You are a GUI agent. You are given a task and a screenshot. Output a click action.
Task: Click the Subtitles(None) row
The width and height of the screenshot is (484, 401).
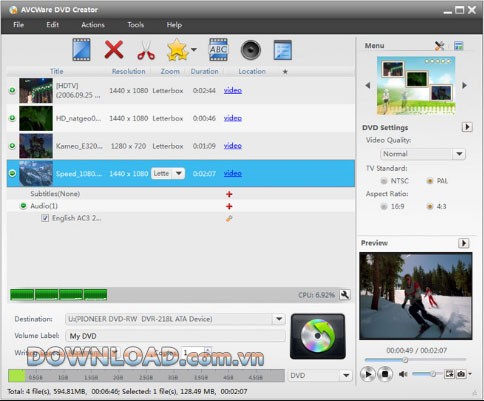[x=181, y=194]
